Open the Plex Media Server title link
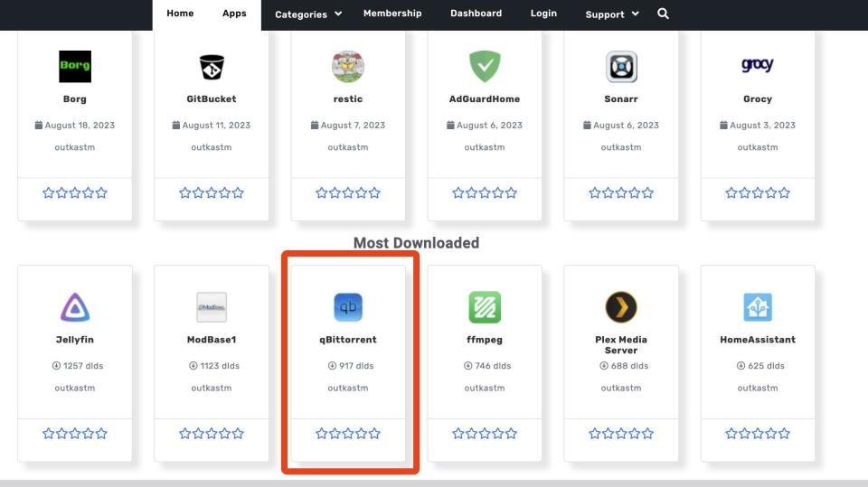 click(621, 345)
